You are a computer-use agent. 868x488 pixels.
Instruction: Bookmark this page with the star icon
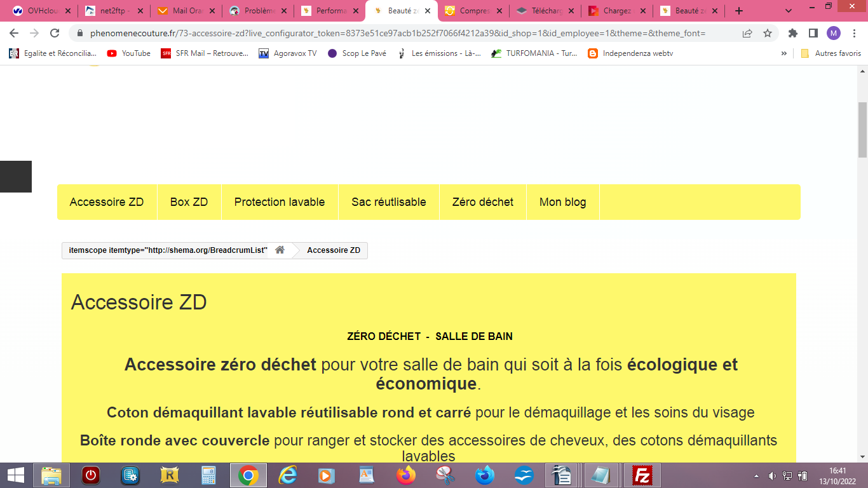[768, 33]
